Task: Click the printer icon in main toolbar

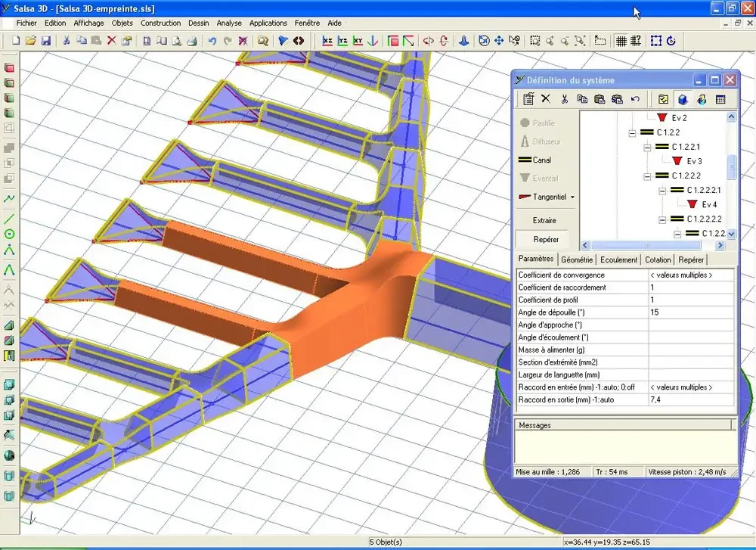Action: tap(192, 41)
